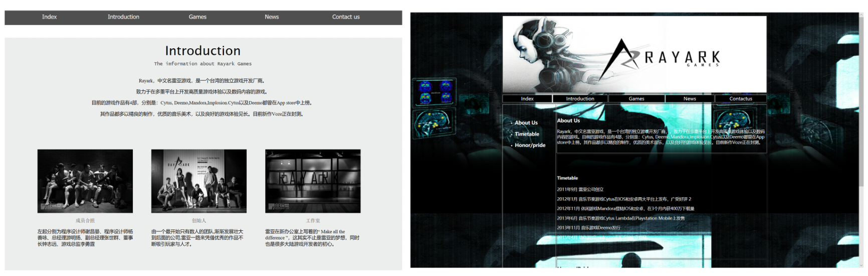Click the 创始人 caption
This screenshot has width=868, height=276.
(x=199, y=221)
